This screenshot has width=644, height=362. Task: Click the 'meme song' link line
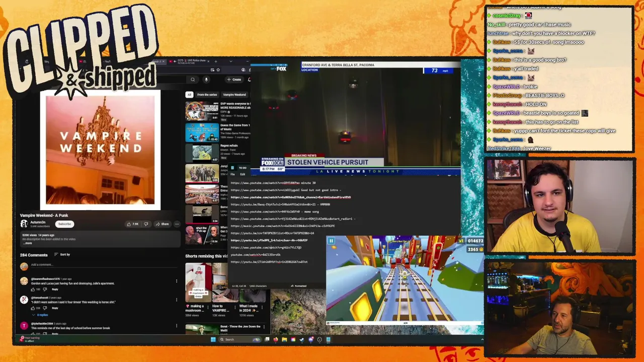click(275, 212)
